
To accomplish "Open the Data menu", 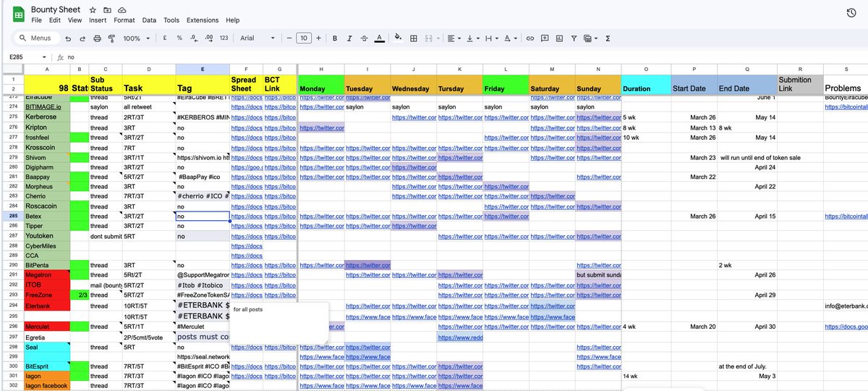I will pyautogui.click(x=149, y=20).
